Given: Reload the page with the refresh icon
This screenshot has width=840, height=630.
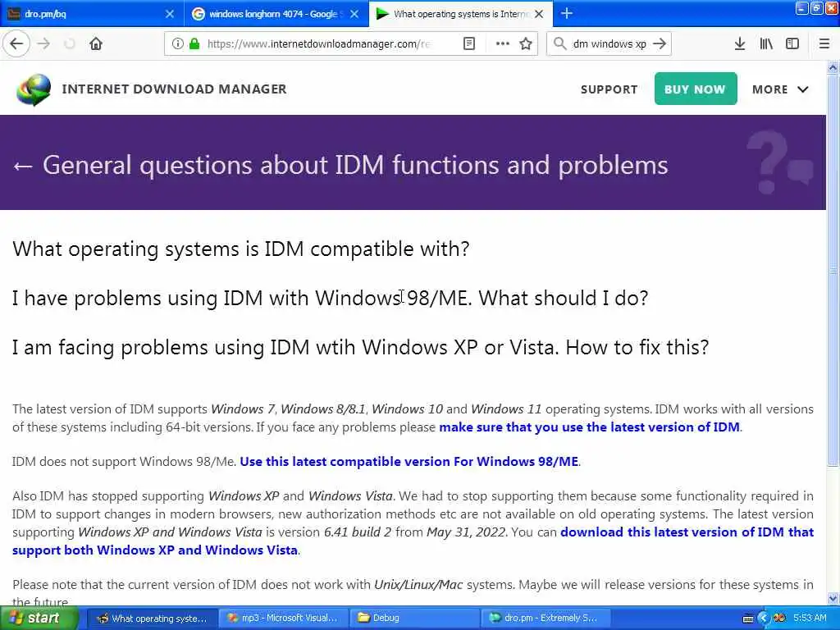Looking at the screenshot, I should tap(70, 43).
